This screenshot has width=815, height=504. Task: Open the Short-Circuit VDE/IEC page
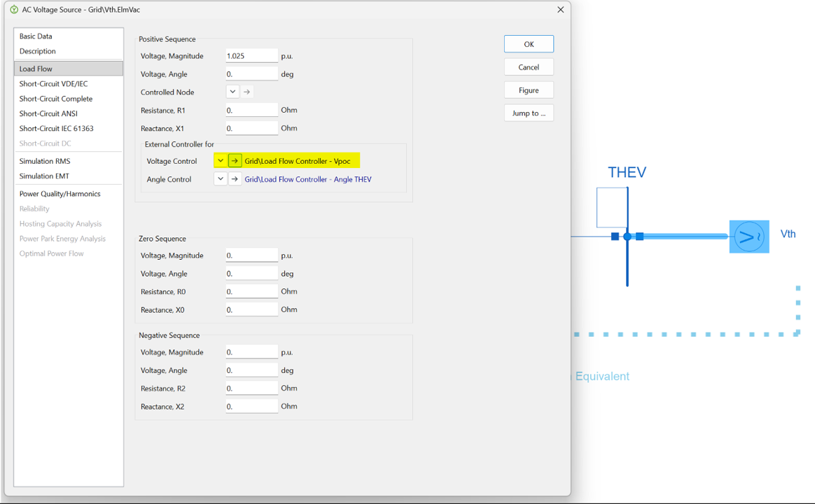point(53,84)
